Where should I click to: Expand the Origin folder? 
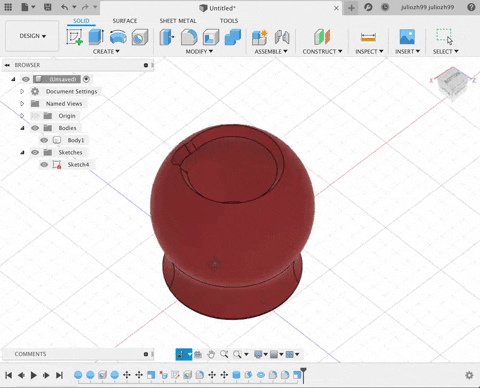point(22,116)
